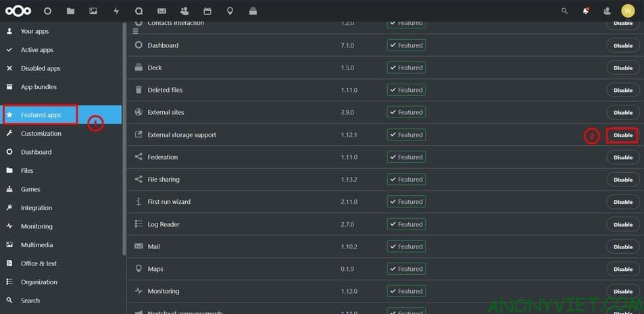
Task: Select Featured apps in the sidebar
Action: click(41, 115)
